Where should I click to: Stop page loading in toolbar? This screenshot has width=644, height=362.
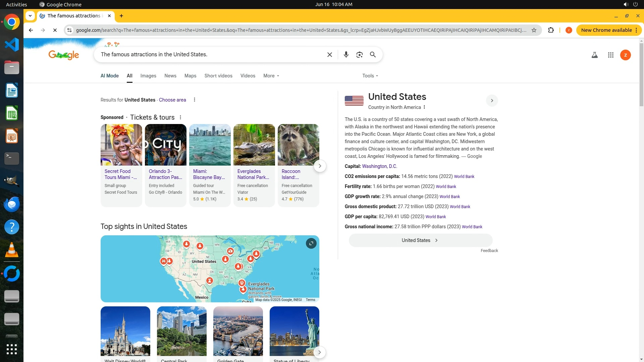point(55,30)
